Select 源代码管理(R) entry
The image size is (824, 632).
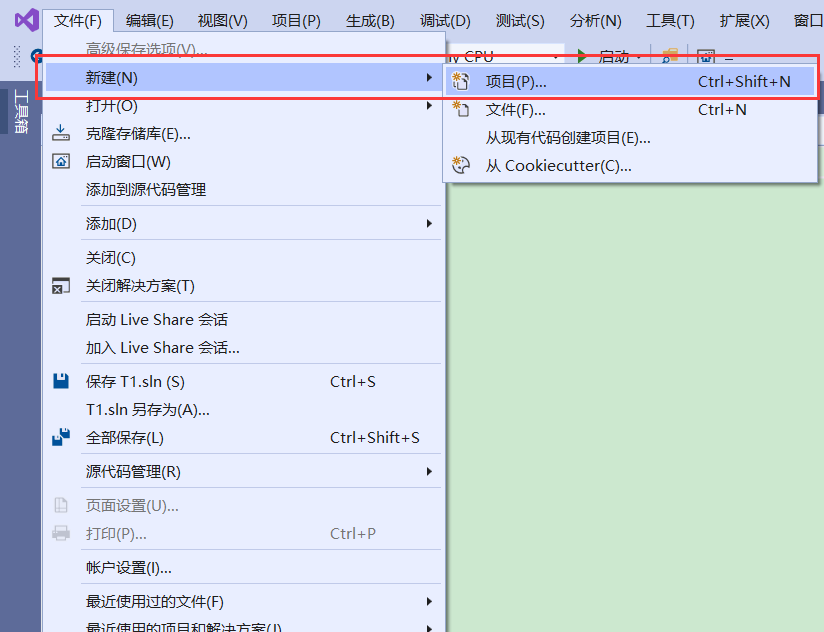[x=243, y=472]
